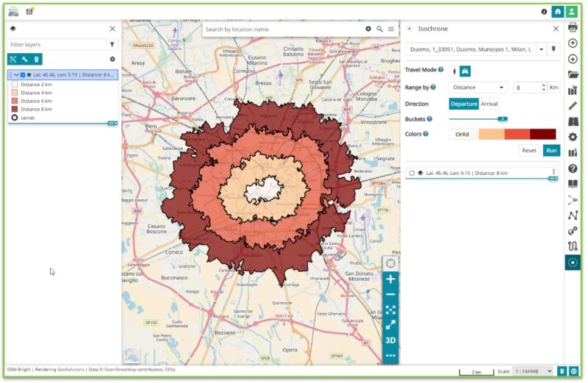Click the Save map icon
588x383 pixels.
coord(29,11)
